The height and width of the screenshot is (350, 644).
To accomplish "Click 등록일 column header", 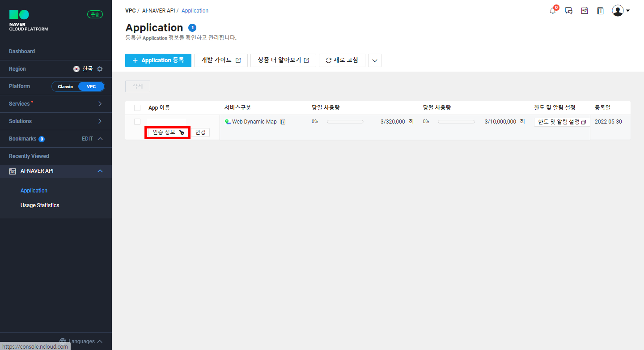I will (602, 108).
